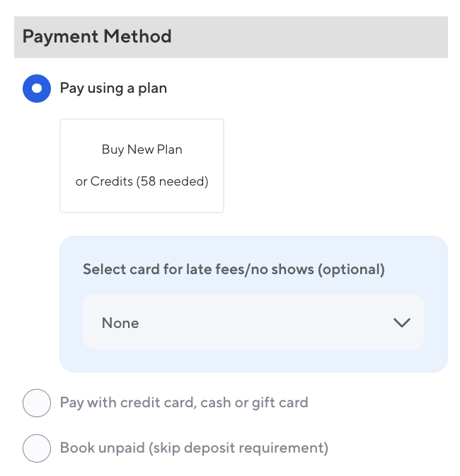Select the "Book unpaid" radio button
The height and width of the screenshot is (476, 460).
[37, 448]
